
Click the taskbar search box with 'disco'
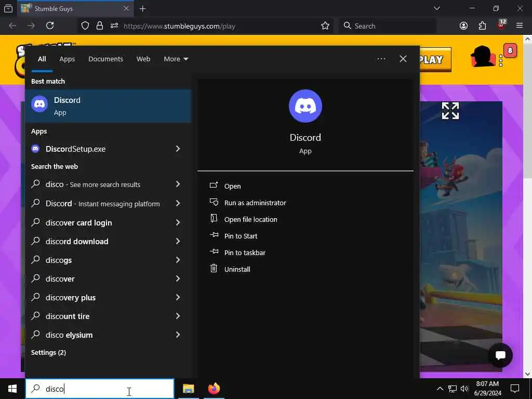(100, 389)
